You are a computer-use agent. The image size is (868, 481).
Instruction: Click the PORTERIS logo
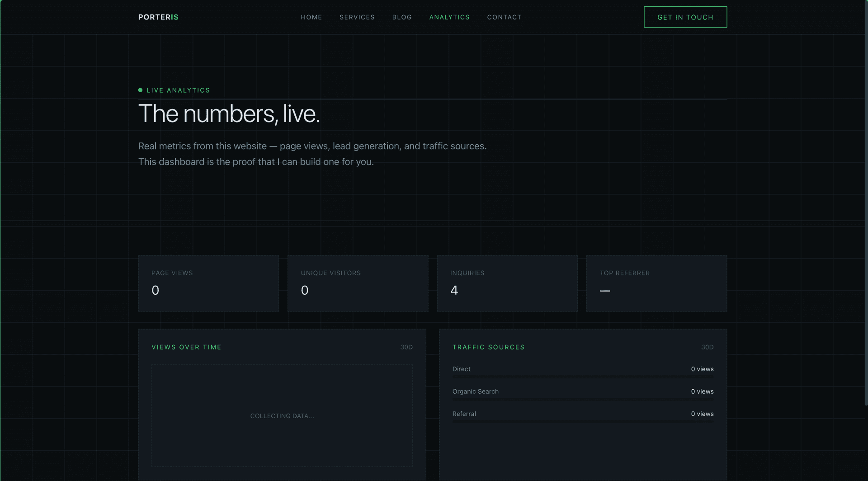(158, 17)
